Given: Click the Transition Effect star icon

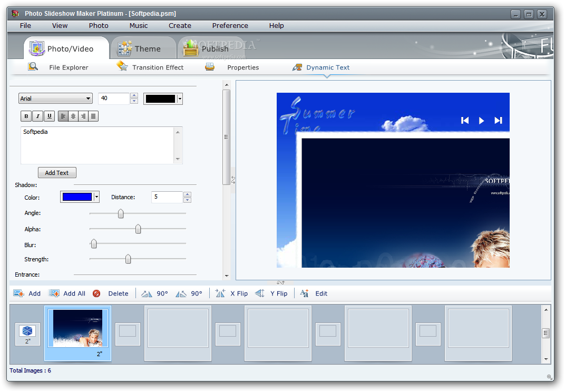Looking at the screenshot, I should pyautogui.click(x=122, y=66).
